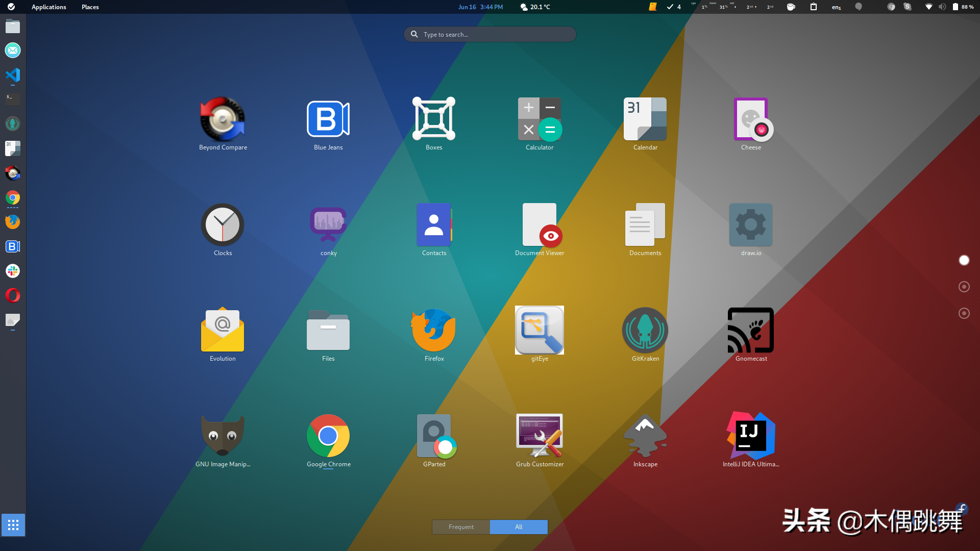Launch GNU Image Manipulation Program
This screenshot has height=551, width=980.
[223, 441]
